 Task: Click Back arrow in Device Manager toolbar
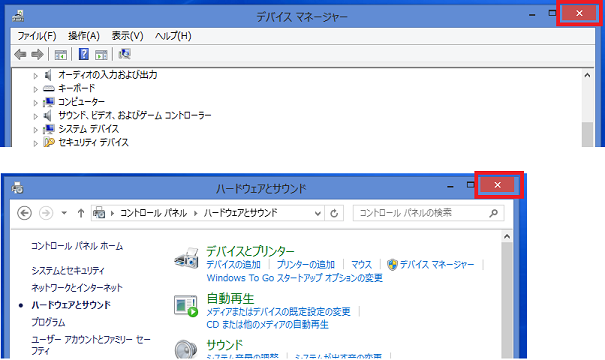(20, 54)
